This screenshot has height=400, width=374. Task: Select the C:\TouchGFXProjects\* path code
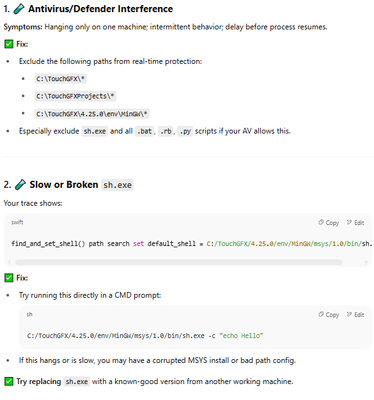pos(75,96)
